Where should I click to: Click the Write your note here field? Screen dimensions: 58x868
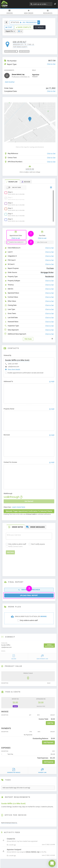[x=29, y=536]
